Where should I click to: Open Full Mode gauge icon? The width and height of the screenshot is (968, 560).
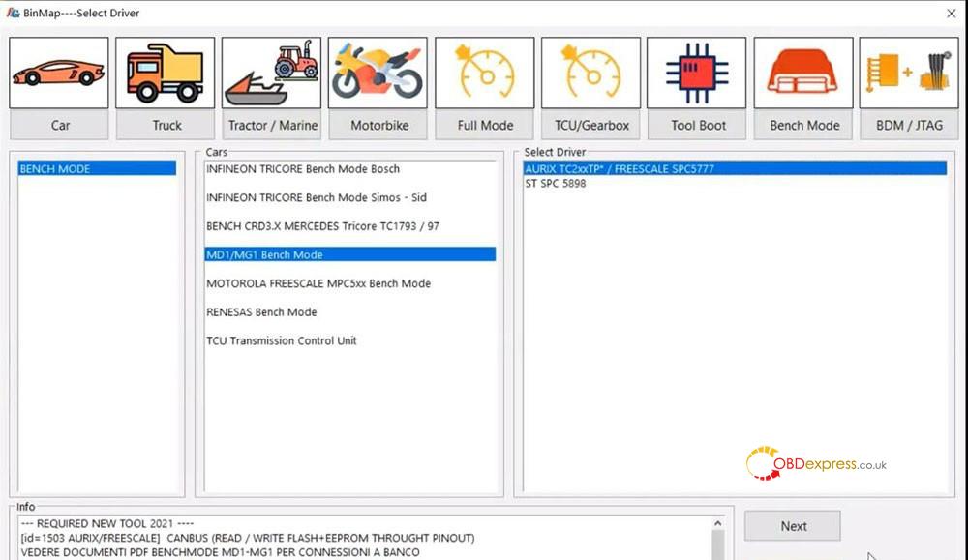click(484, 74)
